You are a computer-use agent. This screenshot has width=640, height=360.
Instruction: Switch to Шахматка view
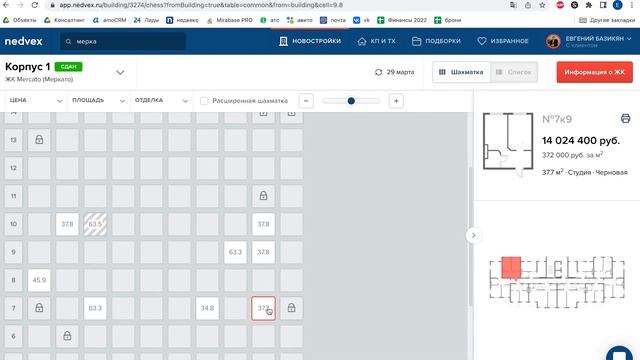[x=461, y=72]
